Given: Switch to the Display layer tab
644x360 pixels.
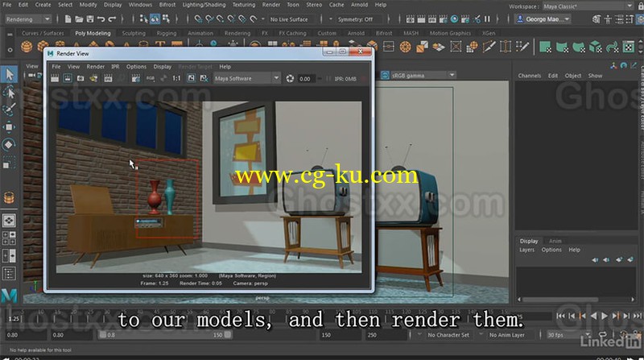Looking at the screenshot, I should point(529,242).
